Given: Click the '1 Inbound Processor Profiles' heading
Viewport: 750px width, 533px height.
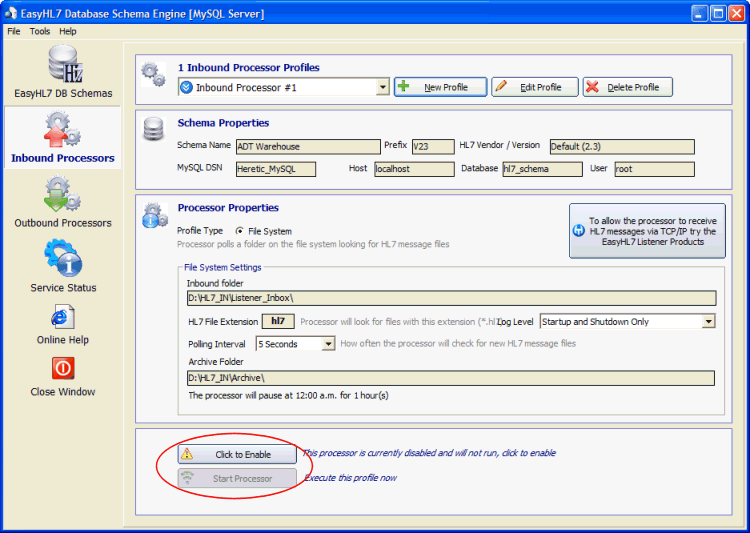Looking at the screenshot, I should (249, 67).
